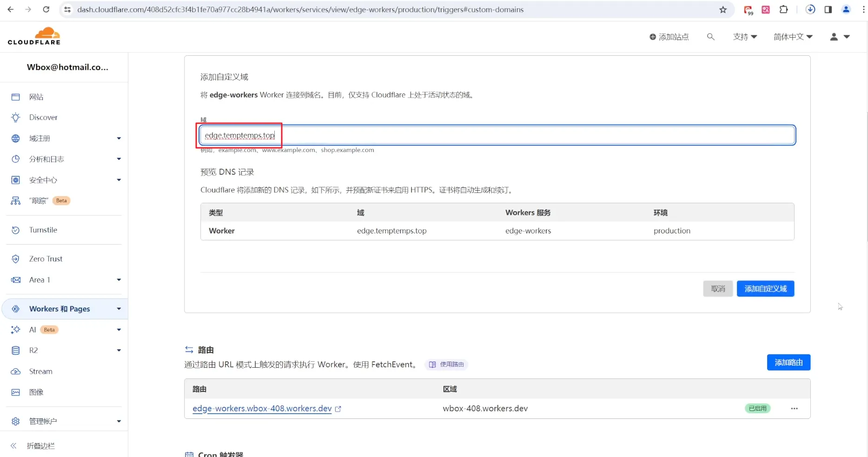Open external link icon next to edge-workers route
This screenshot has width=868, height=457.
click(x=338, y=409)
